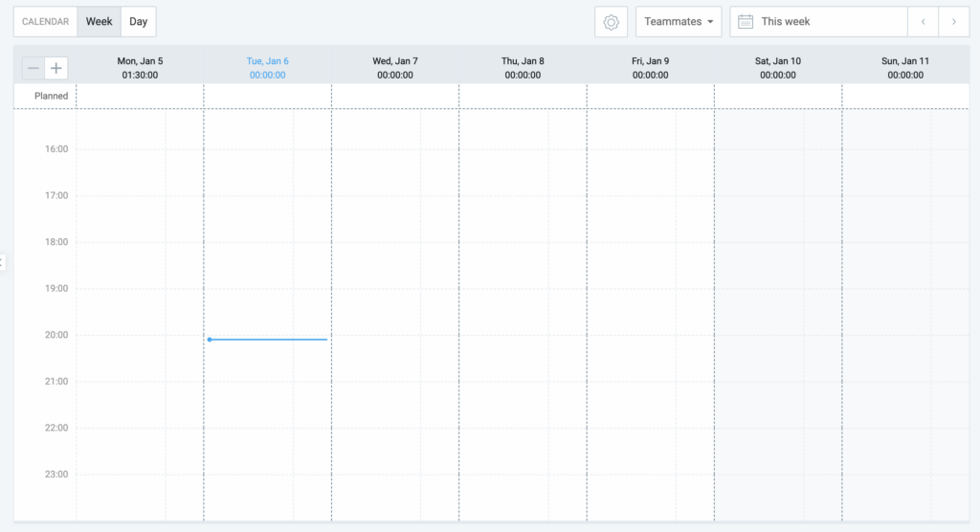
Task: Open the Teammates dropdown
Action: pyautogui.click(x=679, y=22)
